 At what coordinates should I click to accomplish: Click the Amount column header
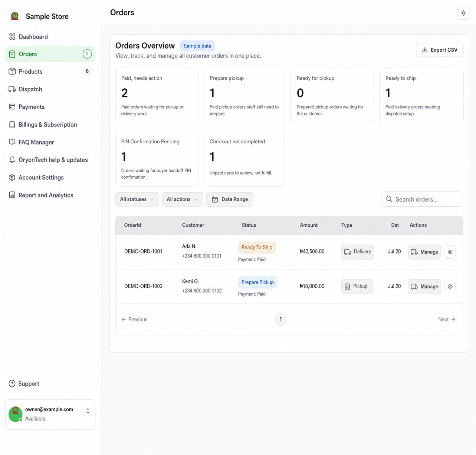pyautogui.click(x=309, y=225)
